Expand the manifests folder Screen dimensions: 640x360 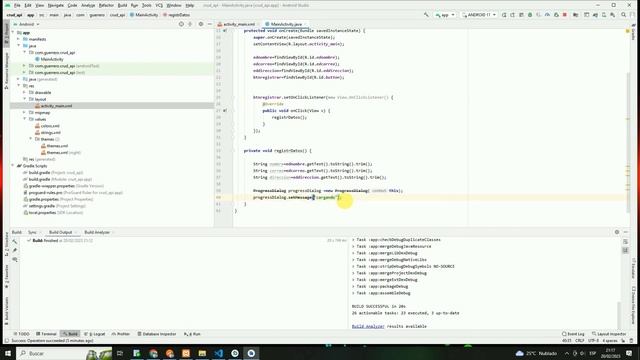(x=19, y=39)
